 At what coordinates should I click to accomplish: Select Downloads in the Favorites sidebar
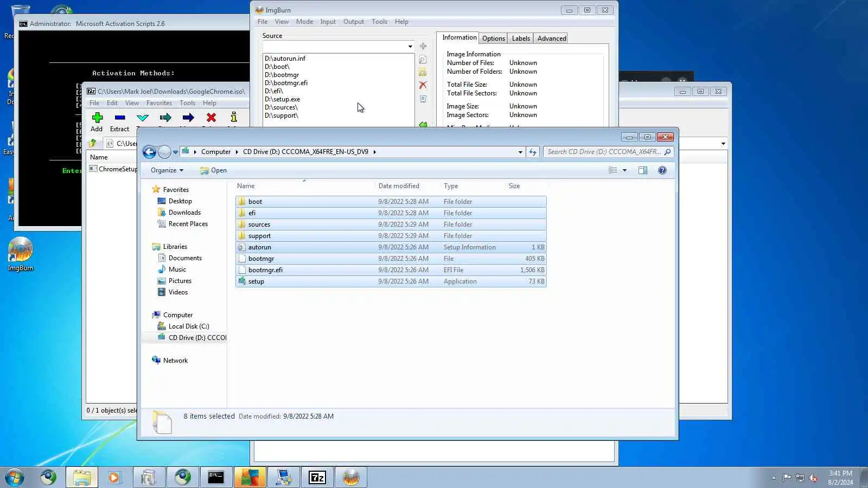pyautogui.click(x=184, y=213)
